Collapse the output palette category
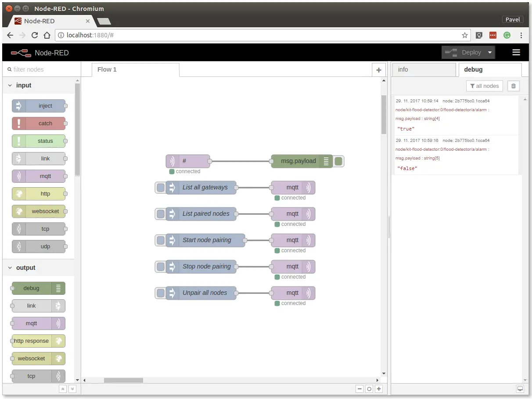The height and width of the screenshot is (399, 532). point(39,268)
